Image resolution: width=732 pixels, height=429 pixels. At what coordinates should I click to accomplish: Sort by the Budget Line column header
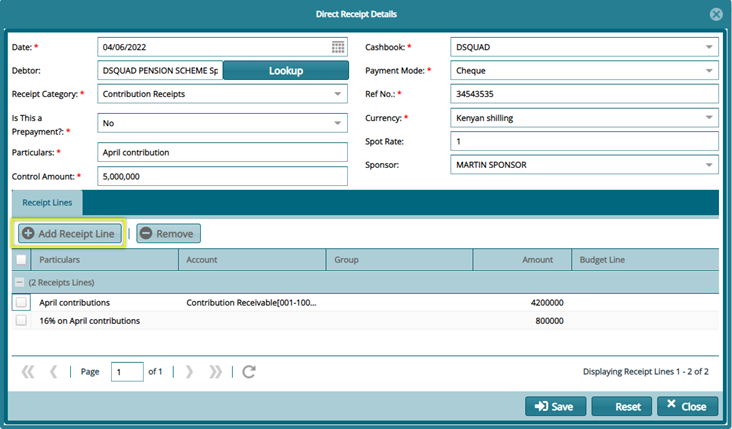[x=645, y=260]
